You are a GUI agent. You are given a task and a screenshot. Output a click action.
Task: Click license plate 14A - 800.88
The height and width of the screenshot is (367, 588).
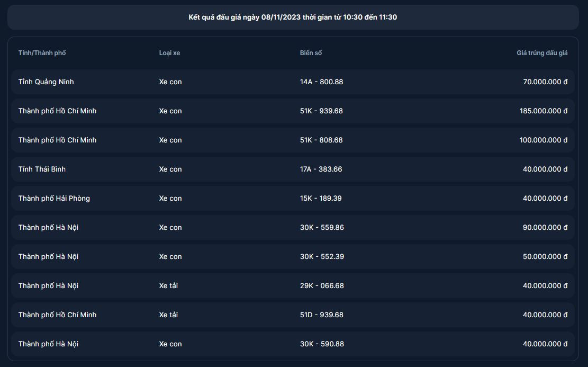pos(321,82)
